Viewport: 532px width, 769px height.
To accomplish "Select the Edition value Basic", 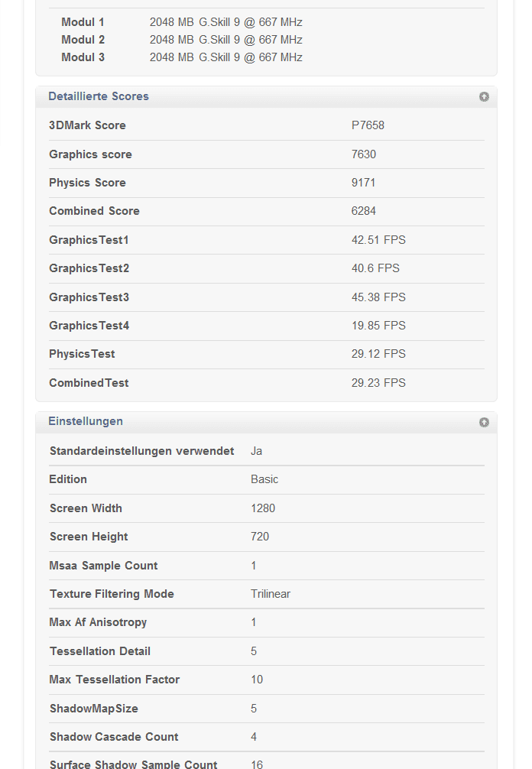I will [x=264, y=479].
